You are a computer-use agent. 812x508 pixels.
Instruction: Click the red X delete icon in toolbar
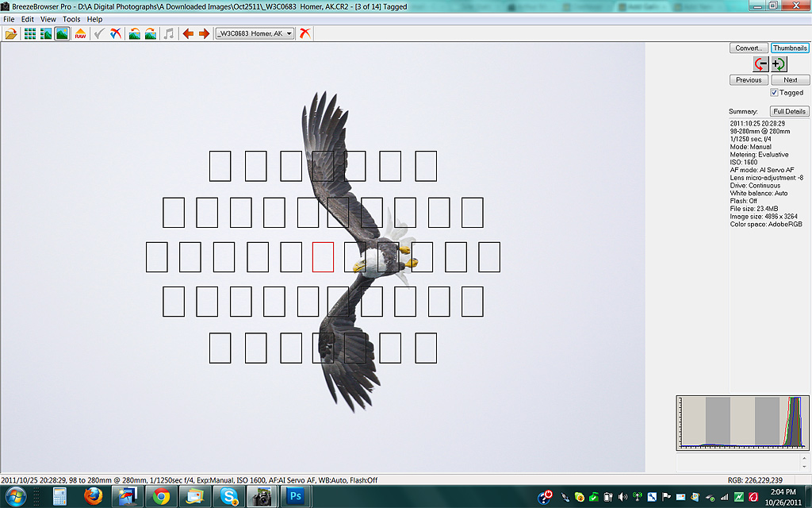point(305,33)
